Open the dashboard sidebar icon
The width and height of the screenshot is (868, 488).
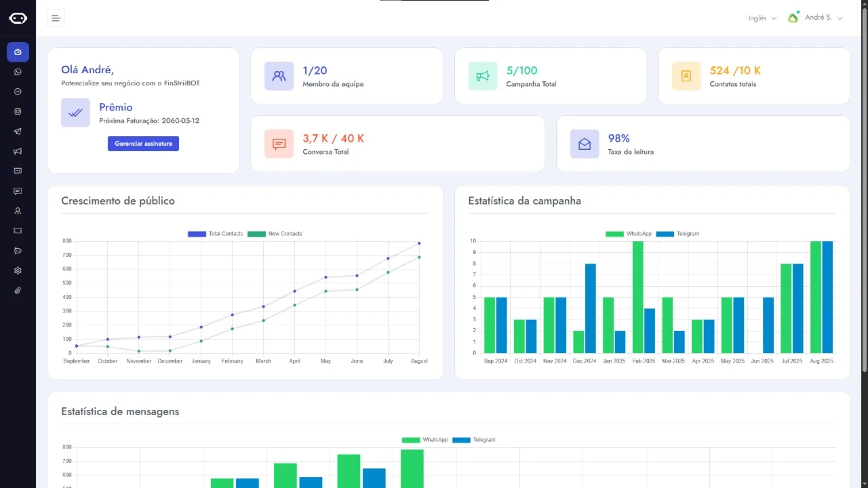(18, 52)
